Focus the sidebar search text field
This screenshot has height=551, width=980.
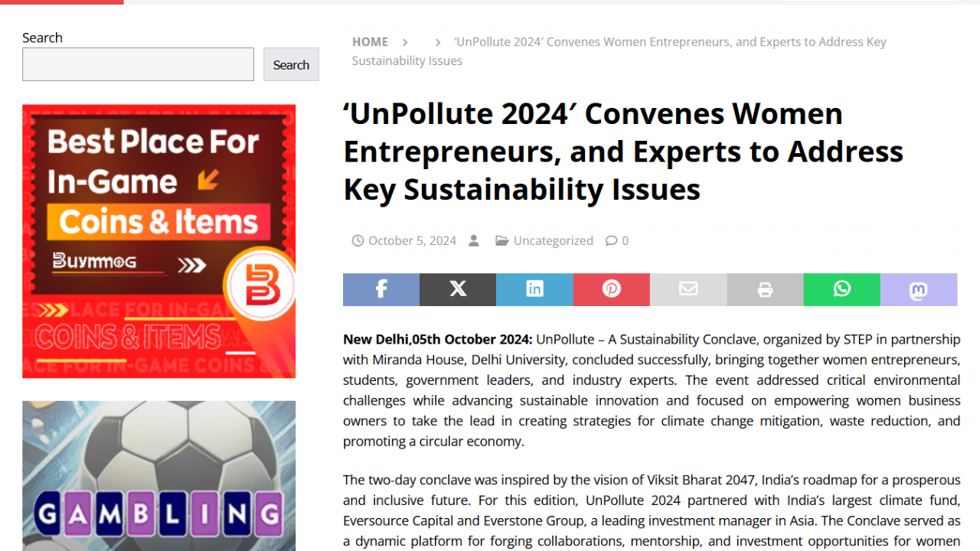click(138, 64)
